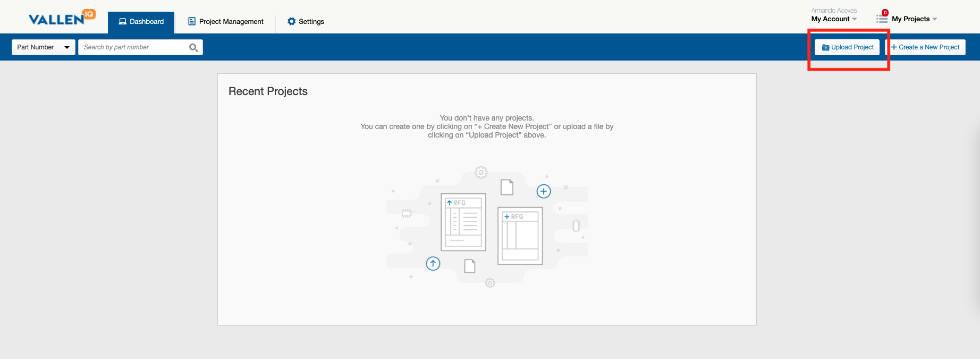The width and height of the screenshot is (980, 359).
Task: Click the Vallen IQ logo
Action: (62, 18)
